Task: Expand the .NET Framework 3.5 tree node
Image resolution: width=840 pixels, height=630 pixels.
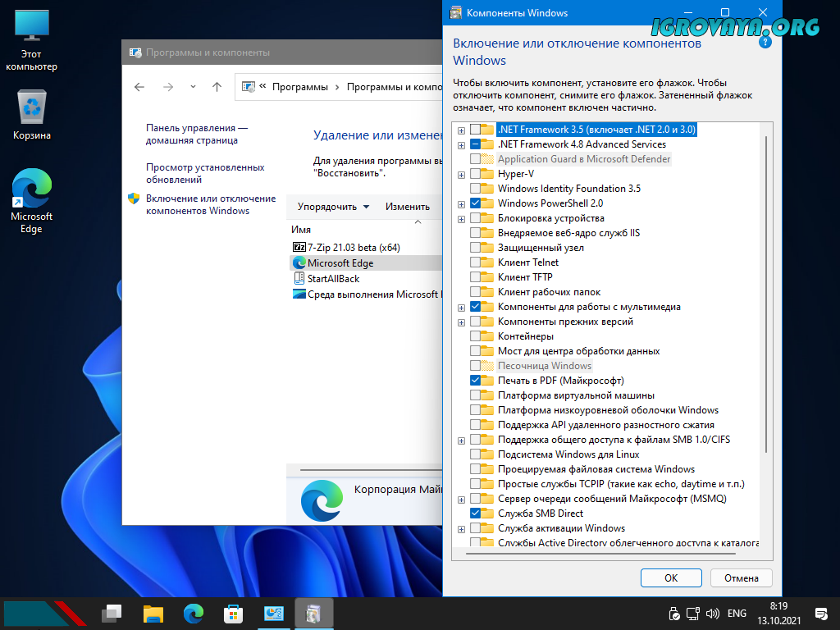Action: pos(462,130)
